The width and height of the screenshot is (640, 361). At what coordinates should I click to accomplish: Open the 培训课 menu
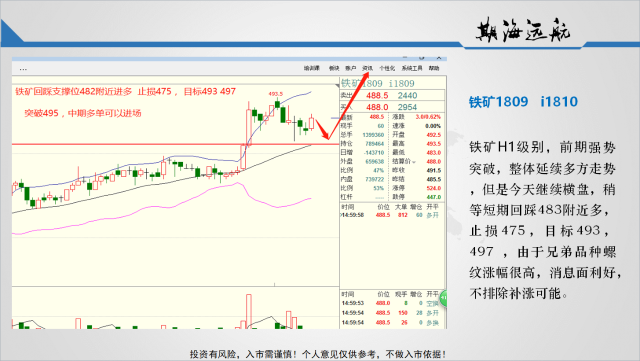[x=312, y=68]
